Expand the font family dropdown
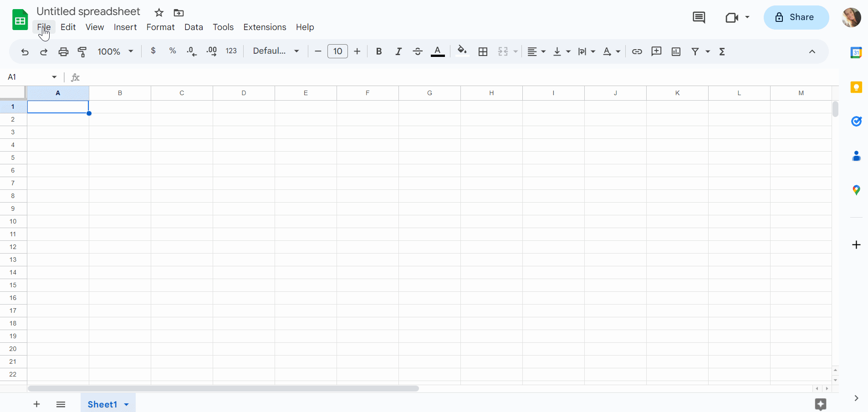This screenshot has width=868, height=412. coord(296,51)
